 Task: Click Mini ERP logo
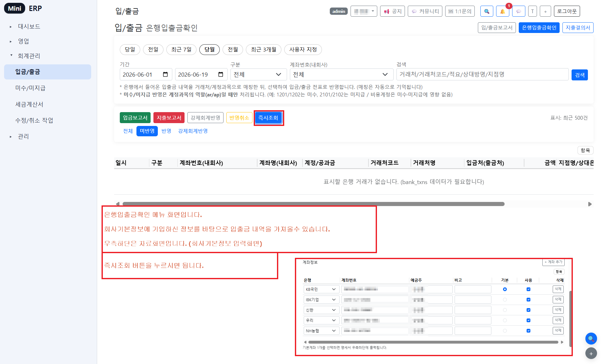23,8
